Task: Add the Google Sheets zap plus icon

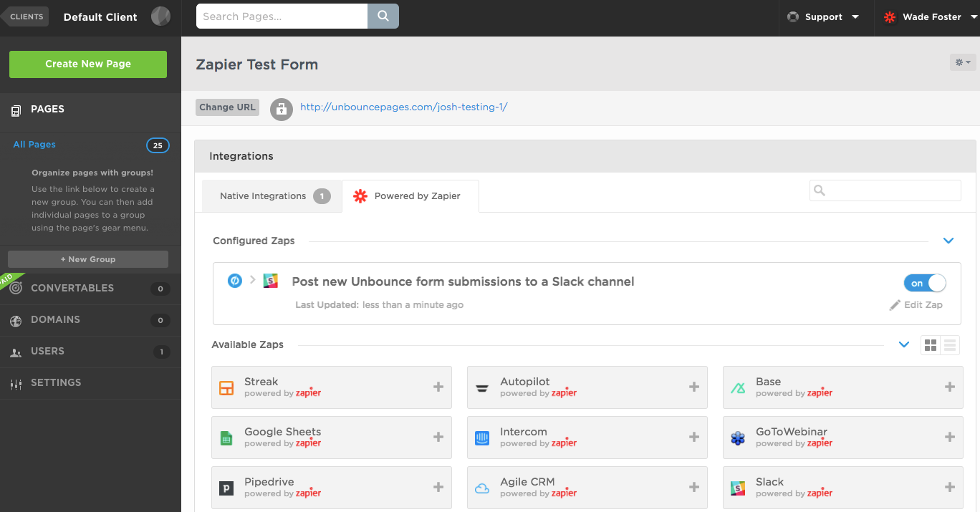Action: pyautogui.click(x=438, y=437)
